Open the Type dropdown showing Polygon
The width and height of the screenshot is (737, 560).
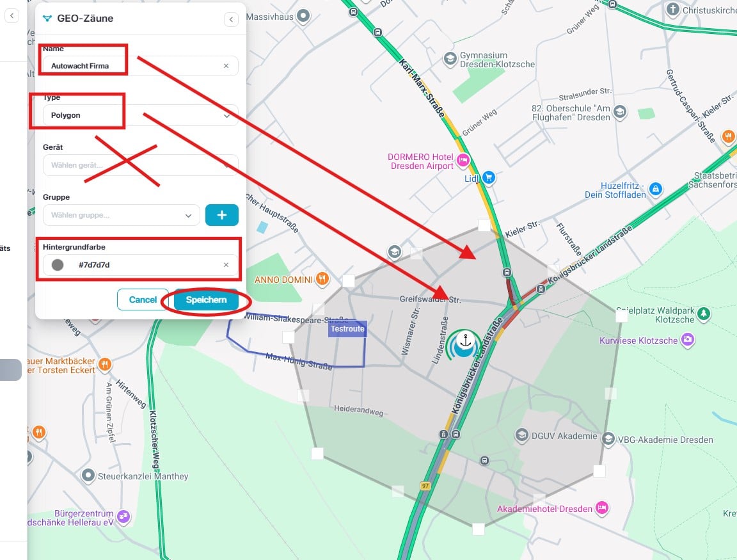(x=141, y=115)
